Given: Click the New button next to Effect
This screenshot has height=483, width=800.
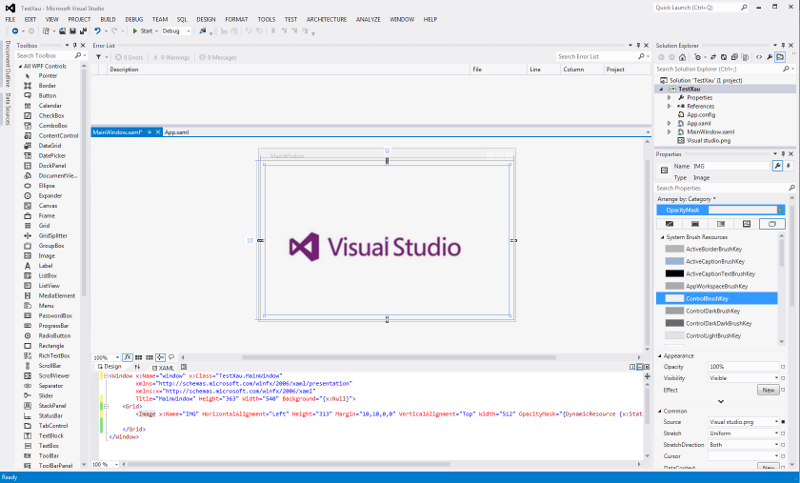Looking at the screenshot, I should click(768, 390).
